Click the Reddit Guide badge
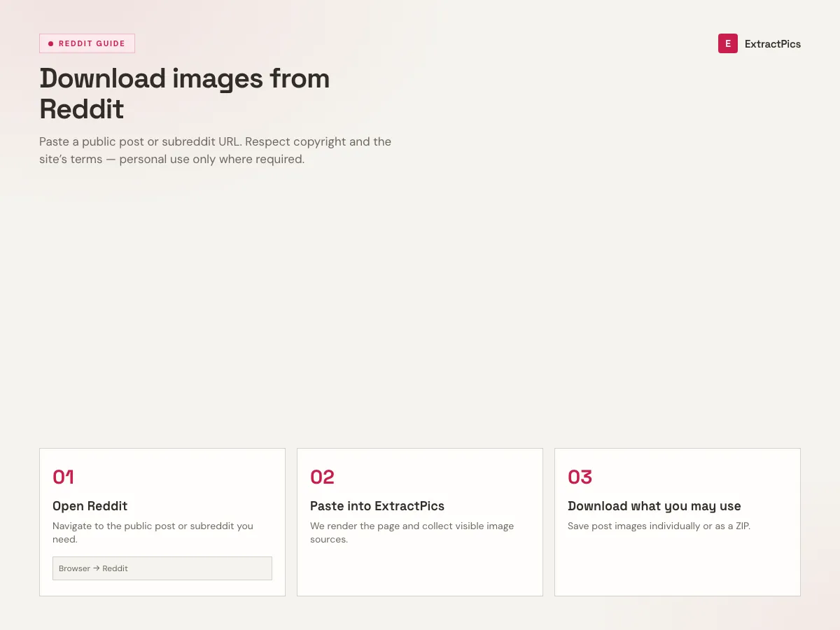Viewport: 840px width, 630px height. tap(87, 43)
